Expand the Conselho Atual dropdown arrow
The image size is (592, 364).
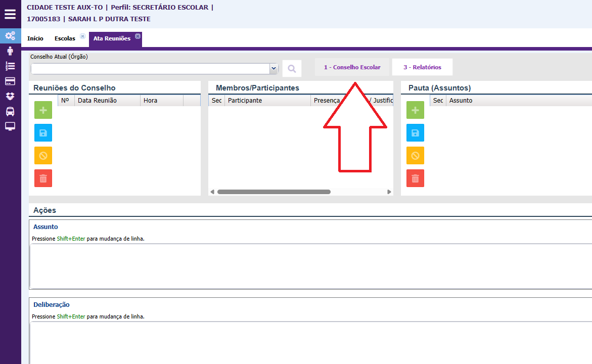[x=274, y=69]
